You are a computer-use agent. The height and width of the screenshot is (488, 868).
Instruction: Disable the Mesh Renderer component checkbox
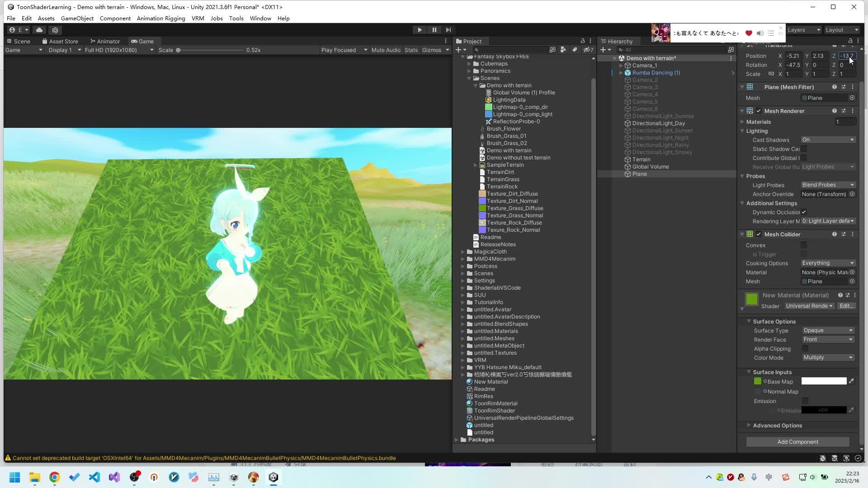[x=758, y=111]
